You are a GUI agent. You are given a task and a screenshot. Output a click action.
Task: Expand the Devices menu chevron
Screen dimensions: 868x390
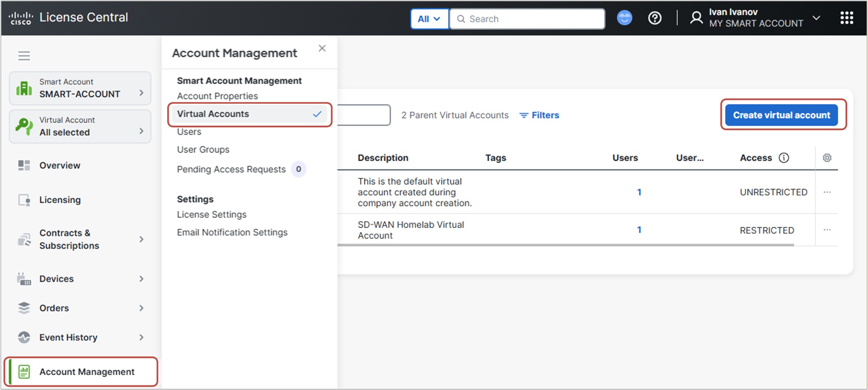141,279
